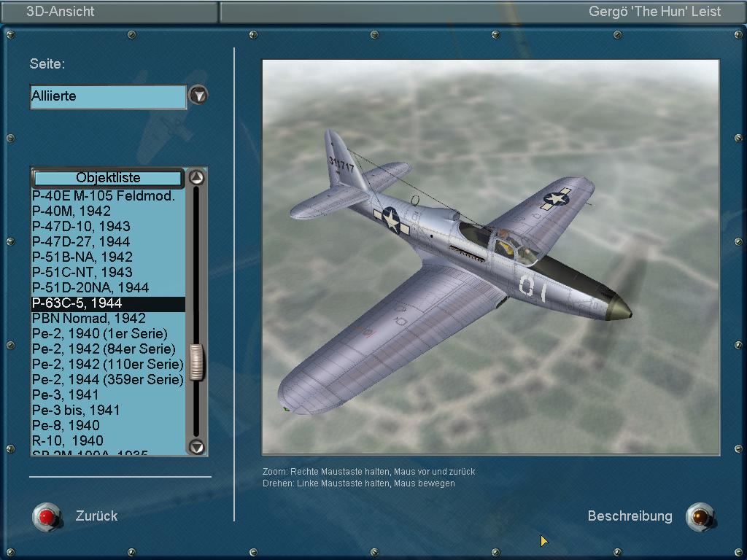Click the Objektliste scrollbar track below the thumb
This screenshot has height=560, width=747.
click(x=196, y=408)
